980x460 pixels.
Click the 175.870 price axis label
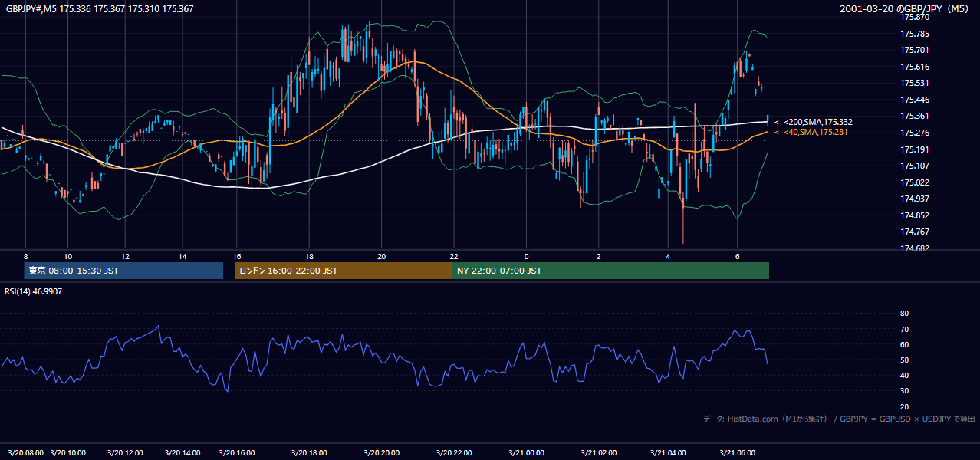915,17
